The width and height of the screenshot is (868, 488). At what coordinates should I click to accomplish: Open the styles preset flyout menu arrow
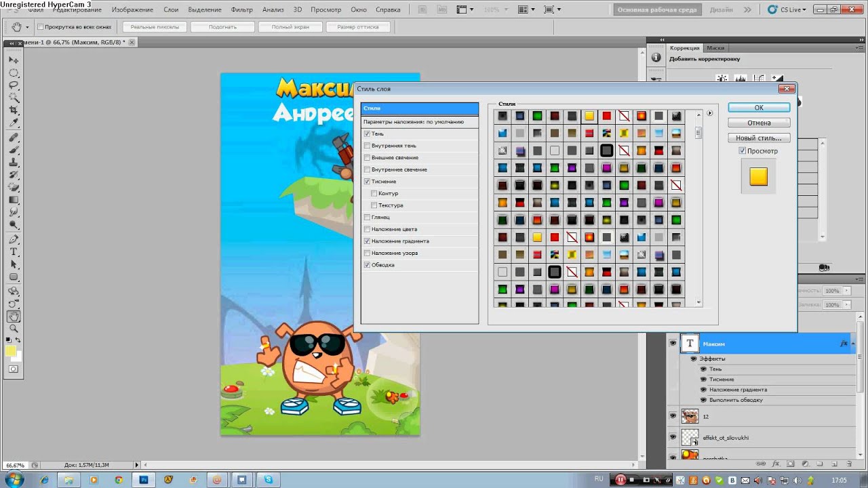click(709, 113)
